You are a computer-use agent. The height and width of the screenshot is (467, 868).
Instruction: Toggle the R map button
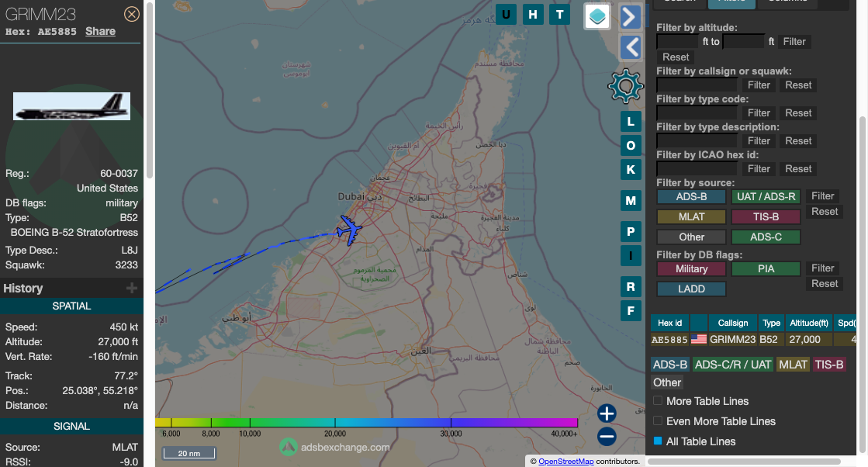tap(631, 286)
